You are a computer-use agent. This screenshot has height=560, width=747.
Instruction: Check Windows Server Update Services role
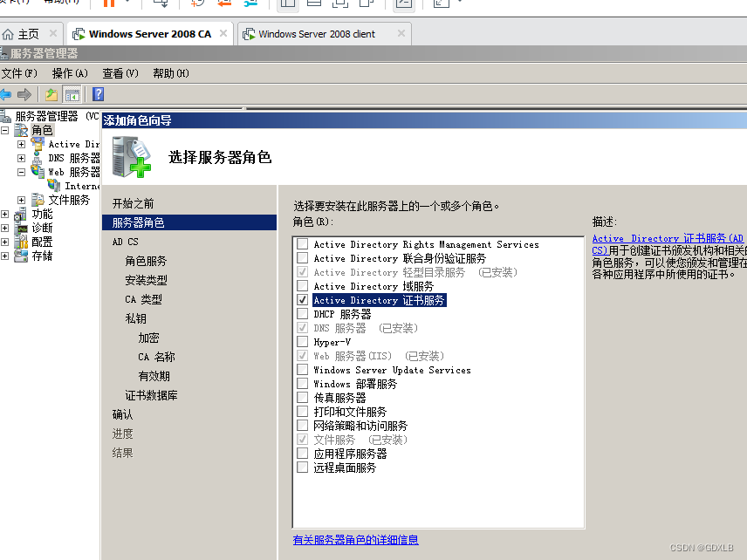302,370
